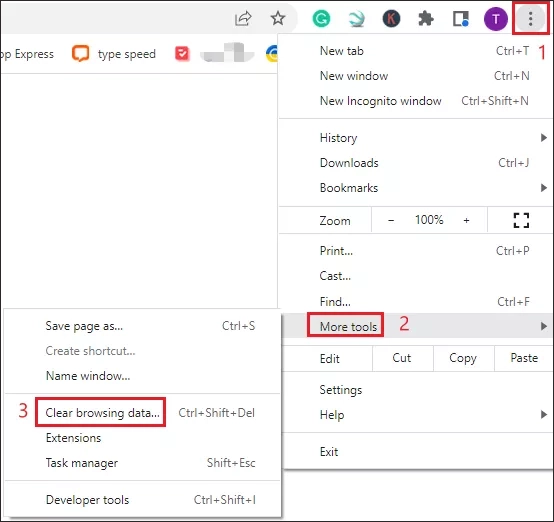Open the blue and yellow browser bookmark icon
Image resolution: width=554 pixels, height=522 pixels.
(271, 54)
